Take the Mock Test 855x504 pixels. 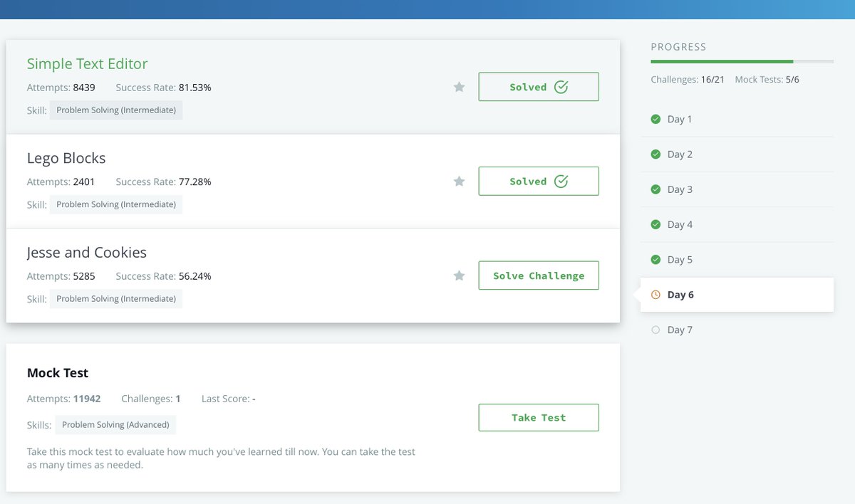(539, 418)
